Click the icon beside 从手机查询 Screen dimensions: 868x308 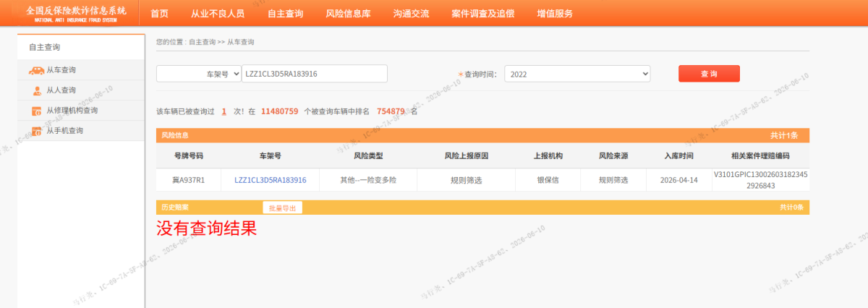(x=37, y=131)
